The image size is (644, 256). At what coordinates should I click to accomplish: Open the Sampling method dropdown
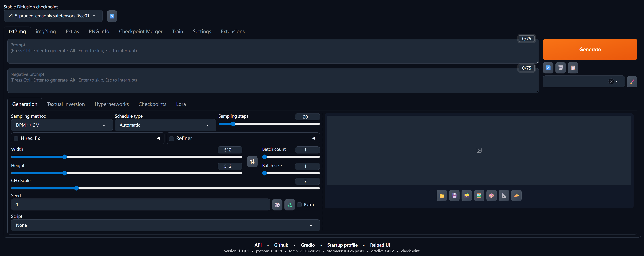pos(61,125)
